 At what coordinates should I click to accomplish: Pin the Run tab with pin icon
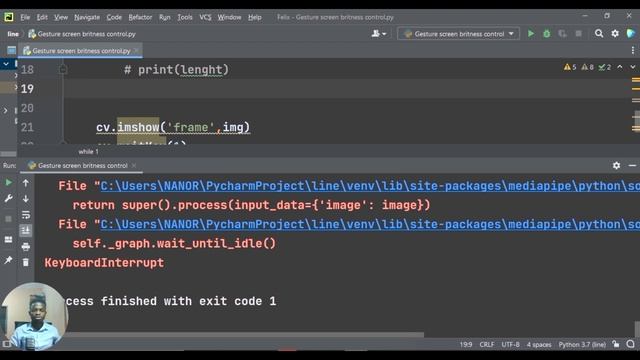coord(8,260)
